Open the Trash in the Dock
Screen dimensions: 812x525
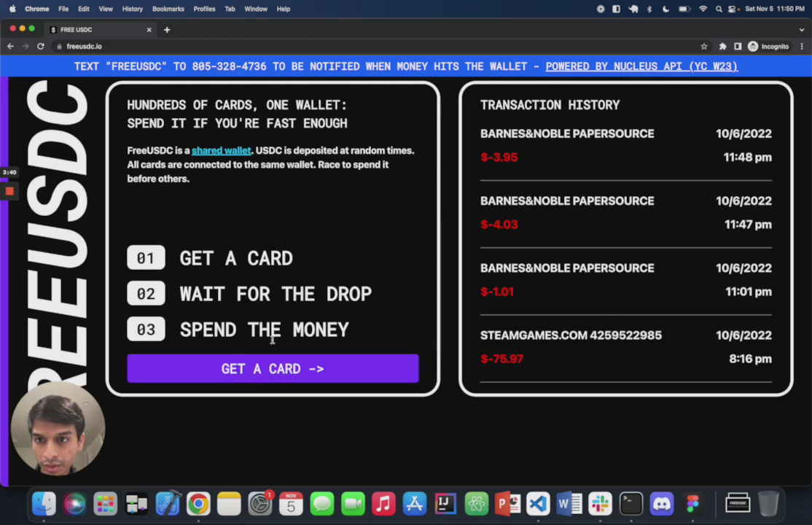(x=768, y=503)
